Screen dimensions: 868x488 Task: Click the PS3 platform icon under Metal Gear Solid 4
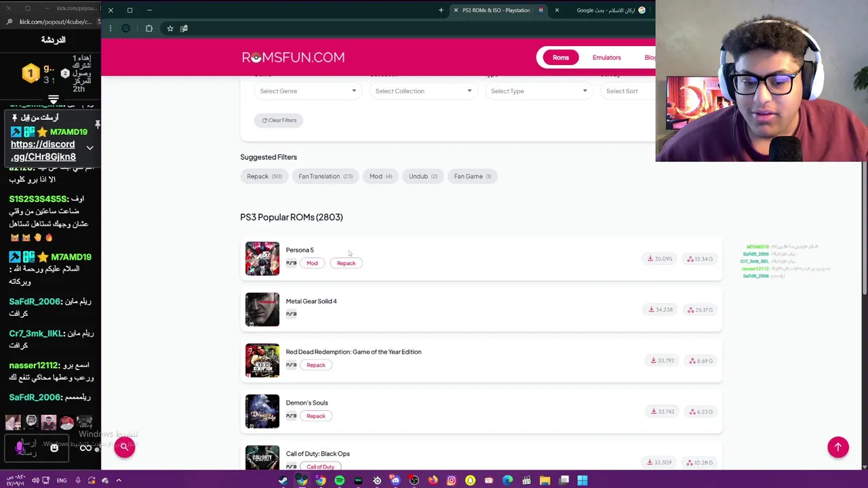click(292, 314)
